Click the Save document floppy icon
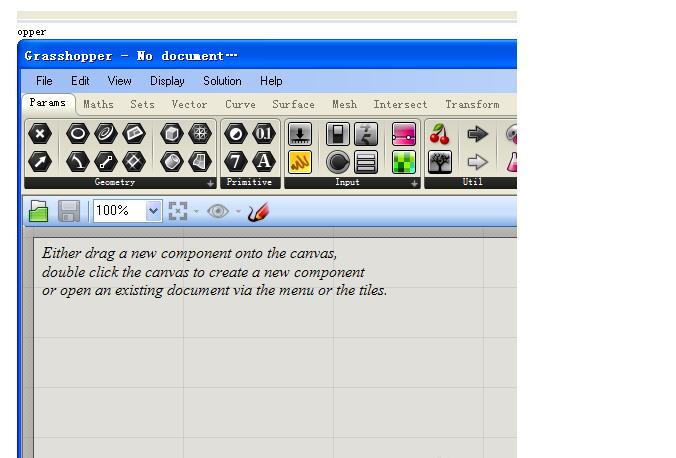676x458 pixels. [x=69, y=211]
